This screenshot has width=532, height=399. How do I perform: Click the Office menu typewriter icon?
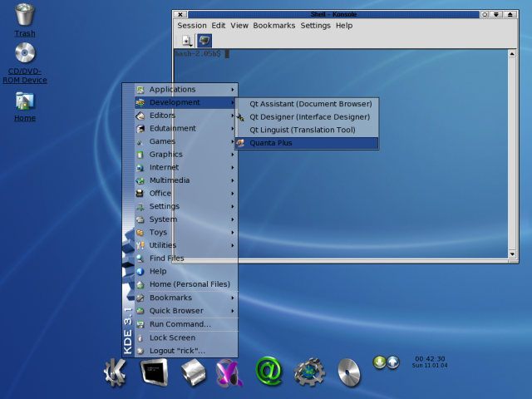click(140, 194)
